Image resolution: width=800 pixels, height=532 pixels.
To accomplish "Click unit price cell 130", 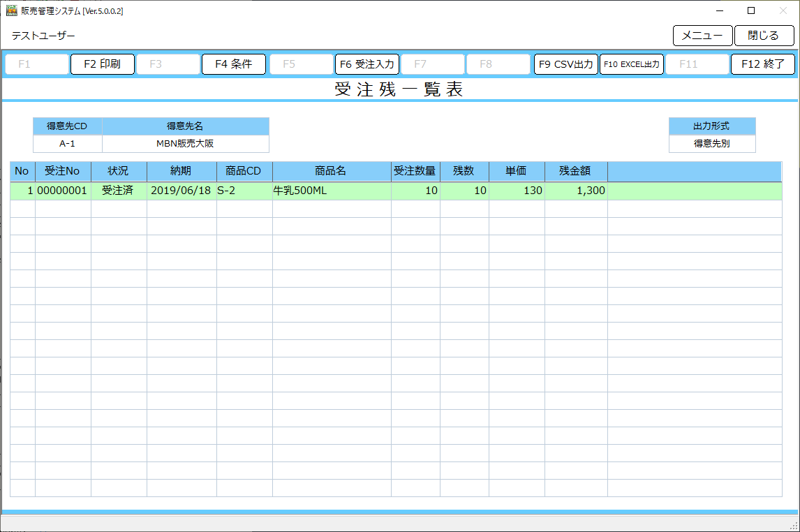I will click(x=517, y=191).
